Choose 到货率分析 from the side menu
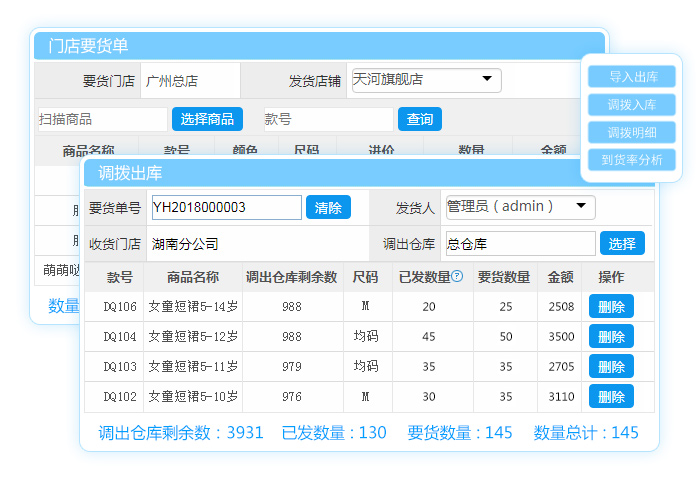Screen dimensions: 698x489 coord(632,159)
